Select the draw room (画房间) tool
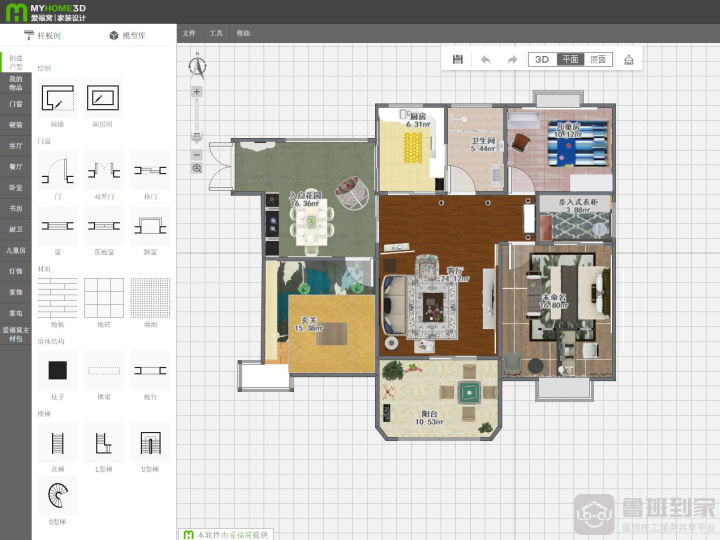Screen dimensions: 720x540 pos(103,97)
